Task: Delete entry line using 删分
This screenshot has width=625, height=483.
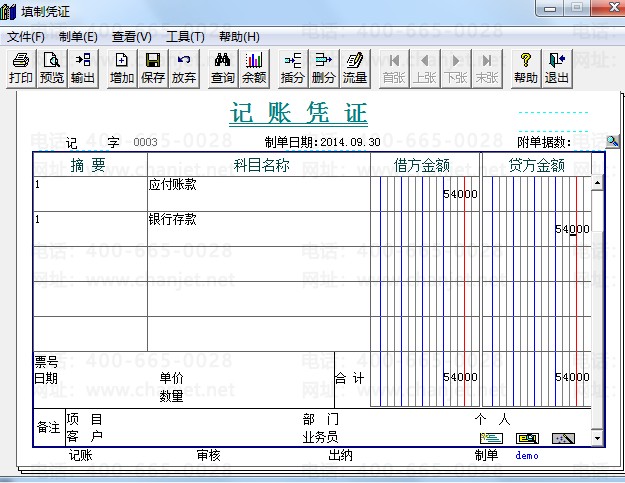Action: coord(324,67)
